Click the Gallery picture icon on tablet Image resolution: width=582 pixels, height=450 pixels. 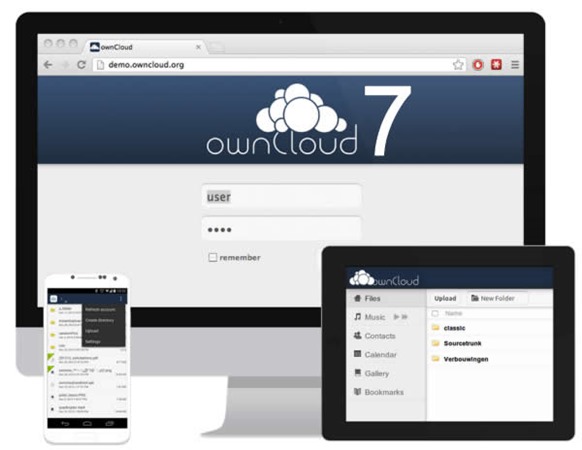[358, 372]
